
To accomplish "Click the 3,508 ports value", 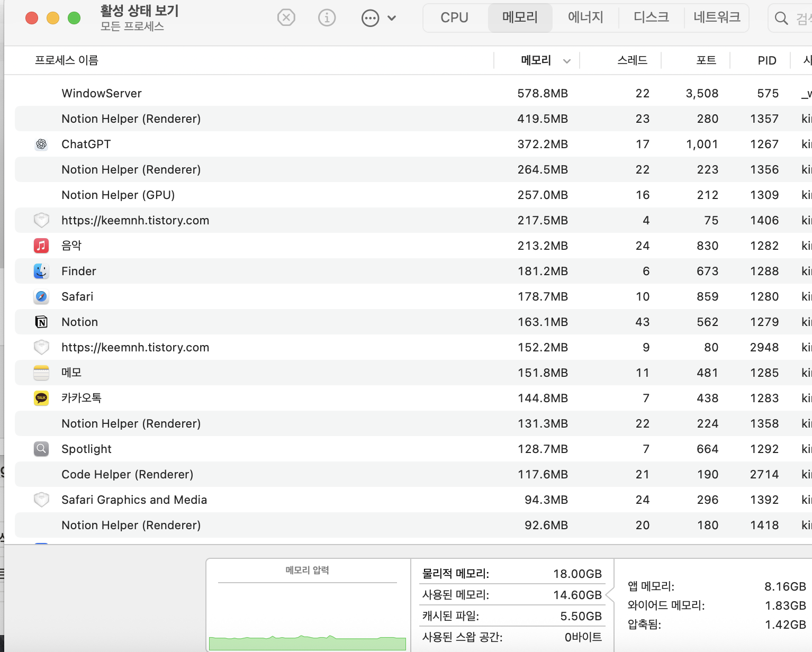I will click(x=702, y=93).
